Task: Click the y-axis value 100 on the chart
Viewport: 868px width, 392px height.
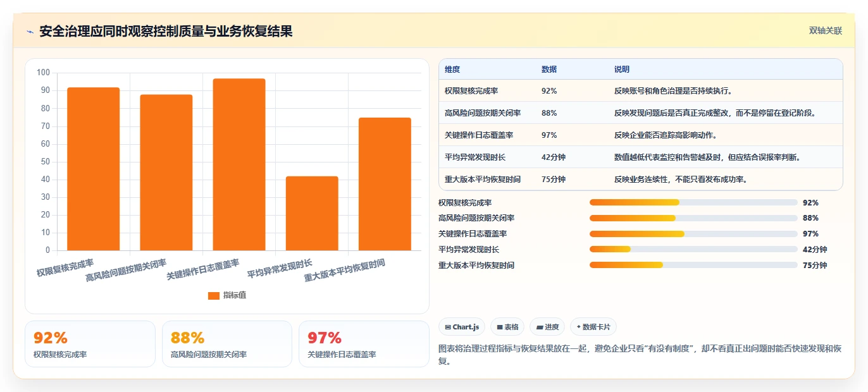Action: [x=43, y=73]
